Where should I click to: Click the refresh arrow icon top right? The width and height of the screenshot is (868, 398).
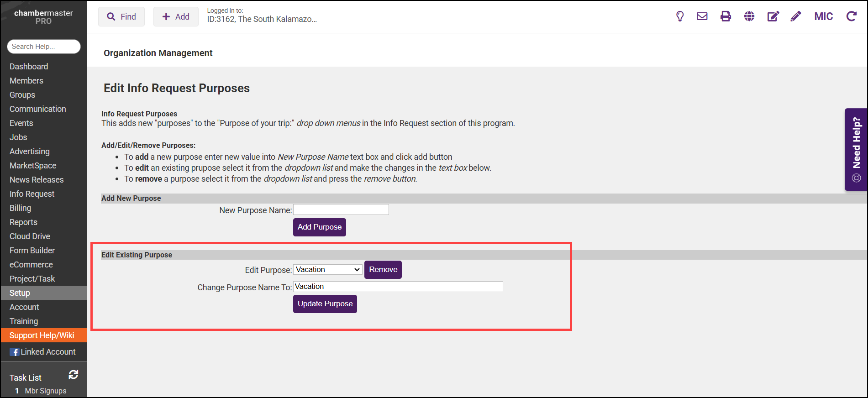point(852,16)
